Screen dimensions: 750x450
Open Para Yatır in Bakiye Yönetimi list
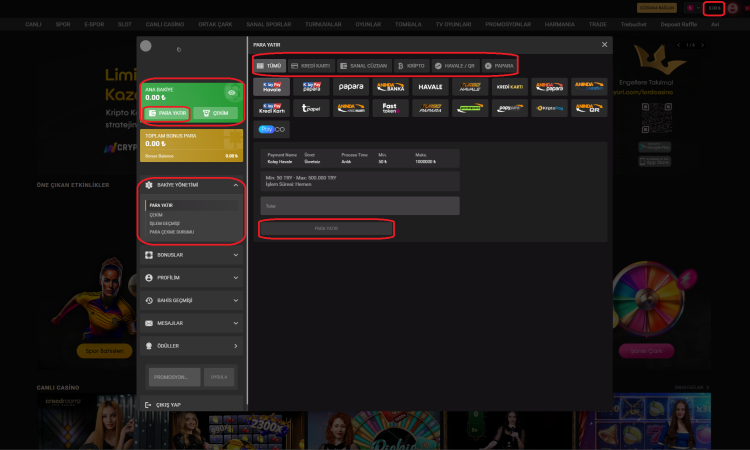(161, 205)
